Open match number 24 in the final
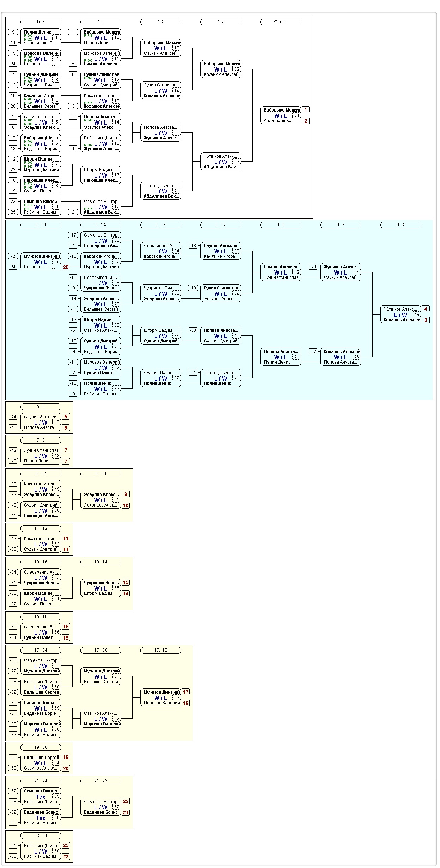The width and height of the screenshot is (440, 868). pyautogui.click(x=297, y=115)
